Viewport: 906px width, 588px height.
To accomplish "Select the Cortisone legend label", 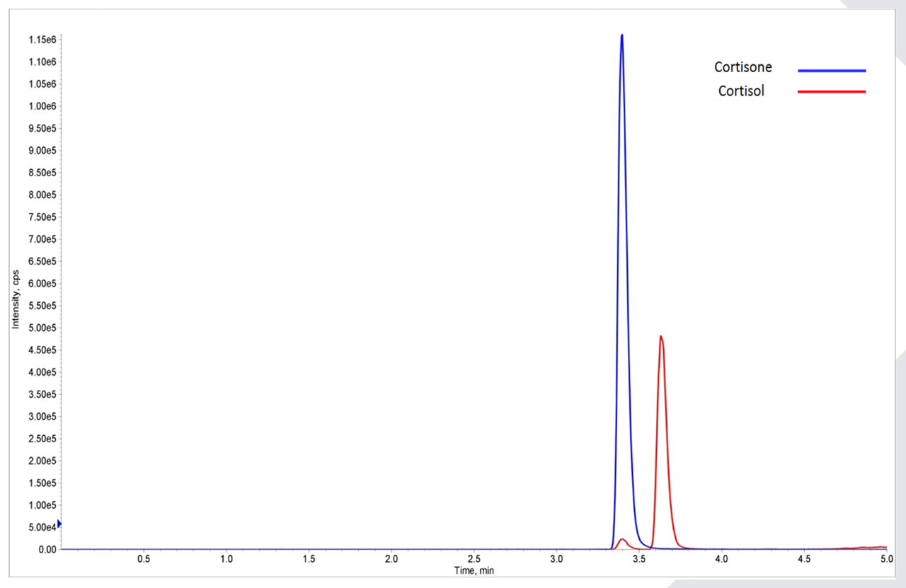I will pos(743,67).
